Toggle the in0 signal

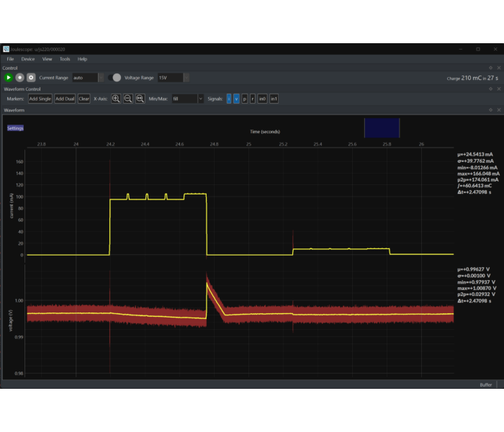click(262, 99)
